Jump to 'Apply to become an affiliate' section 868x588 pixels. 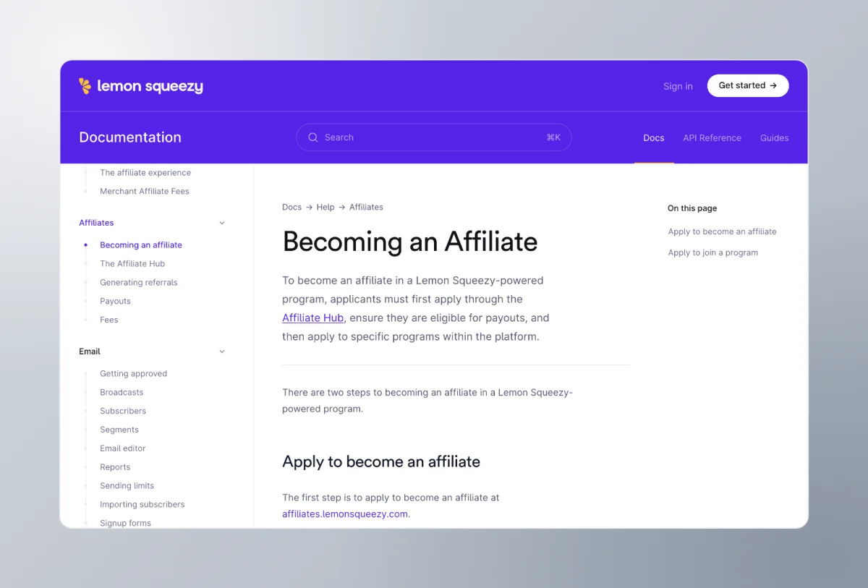click(x=722, y=231)
